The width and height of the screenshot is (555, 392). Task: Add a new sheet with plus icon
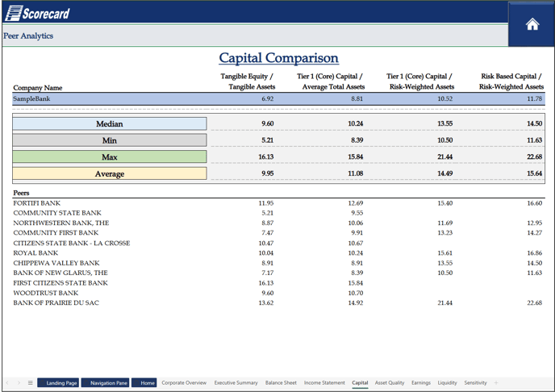tap(496, 382)
